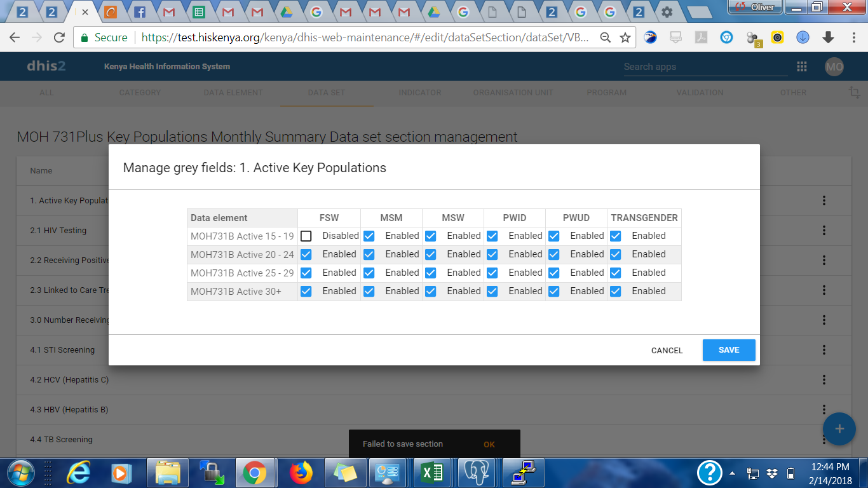The image size is (868, 488).
Task: Switch to Firefox in the taskbar
Action: (301, 473)
